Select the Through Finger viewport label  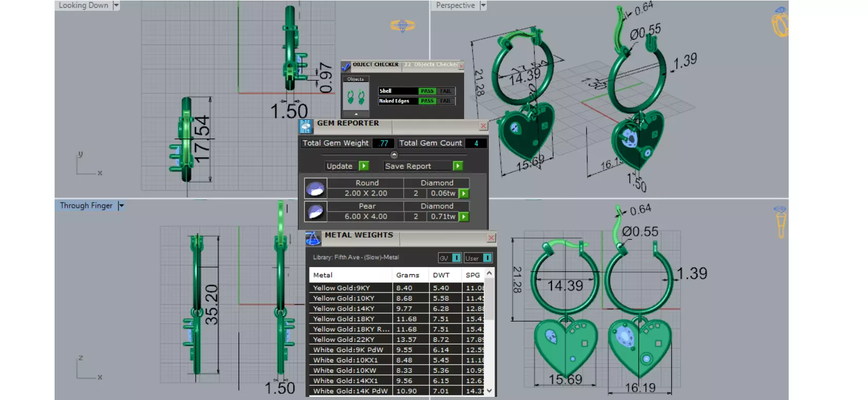(86, 206)
